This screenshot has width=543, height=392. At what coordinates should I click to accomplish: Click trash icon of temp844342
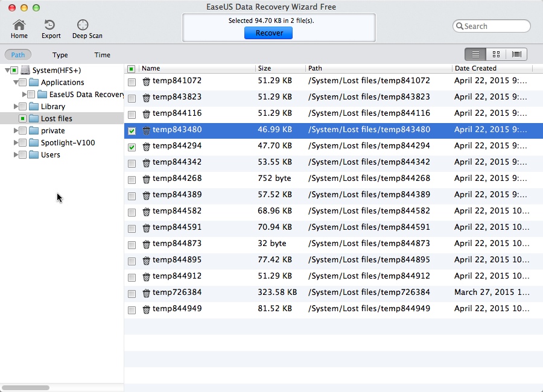click(146, 163)
